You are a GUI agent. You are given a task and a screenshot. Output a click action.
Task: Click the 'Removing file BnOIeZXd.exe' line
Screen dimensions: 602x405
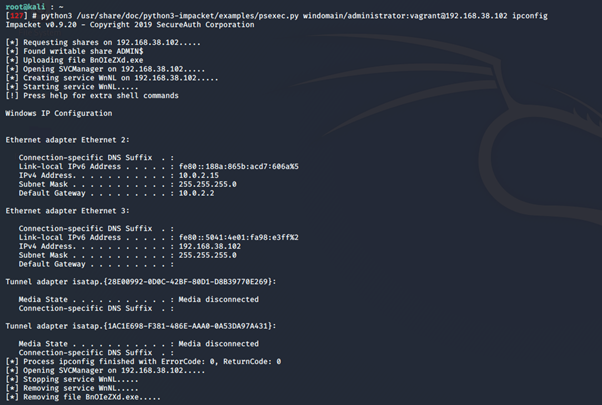83,397
